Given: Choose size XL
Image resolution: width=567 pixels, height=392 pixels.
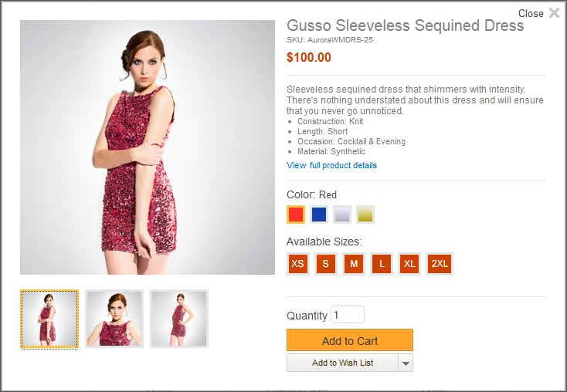Looking at the screenshot, I should click(409, 264).
